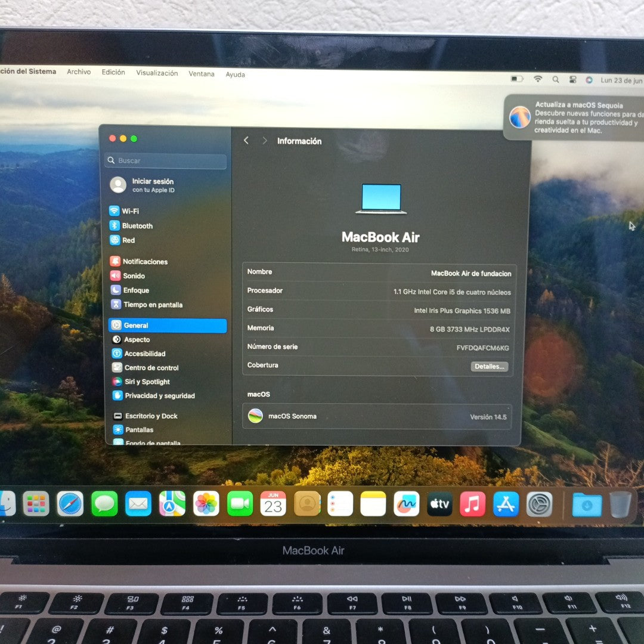The width and height of the screenshot is (644, 644).
Task: Click the battery icon in menu bar
Action: tap(516, 79)
